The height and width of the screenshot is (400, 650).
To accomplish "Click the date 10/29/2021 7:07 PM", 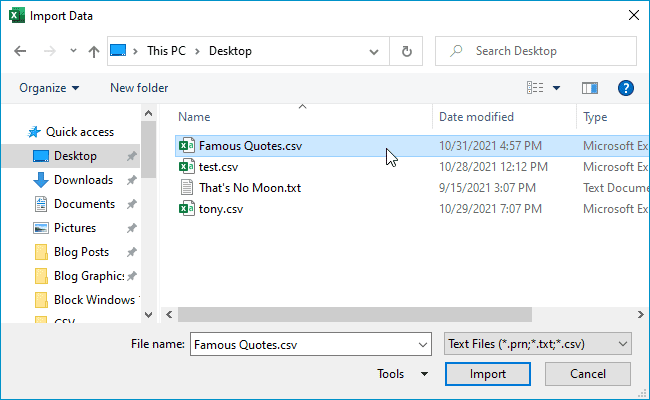I will click(x=490, y=209).
